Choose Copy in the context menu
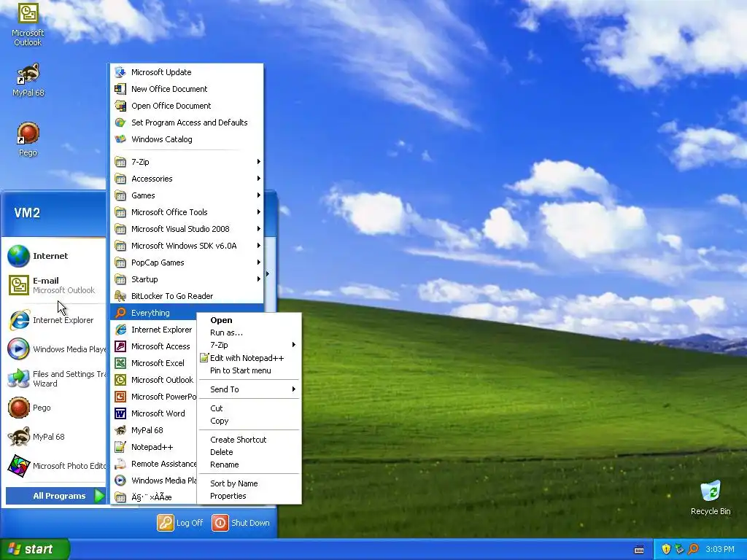 pyautogui.click(x=249, y=421)
